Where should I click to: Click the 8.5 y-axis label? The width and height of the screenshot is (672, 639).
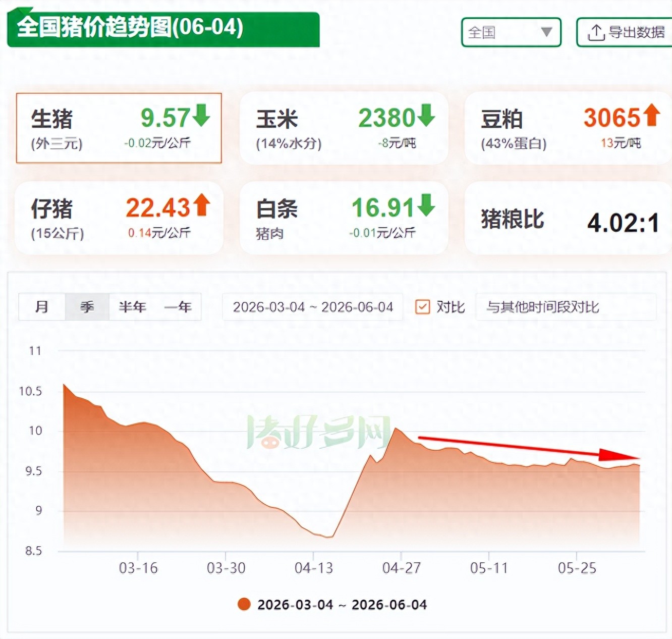point(34,551)
